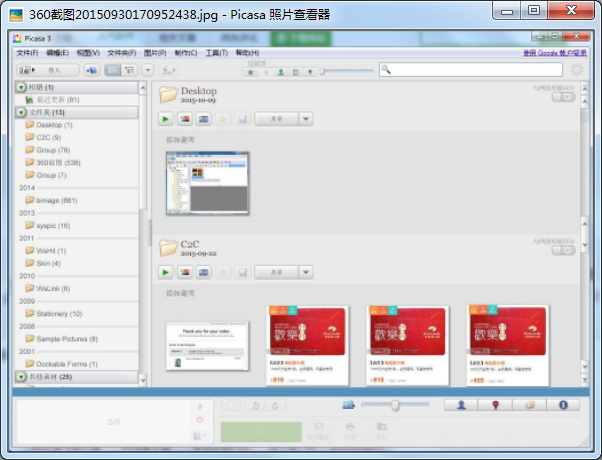Open the People panel icon at bottom right
602x460 pixels.
pyautogui.click(x=461, y=405)
